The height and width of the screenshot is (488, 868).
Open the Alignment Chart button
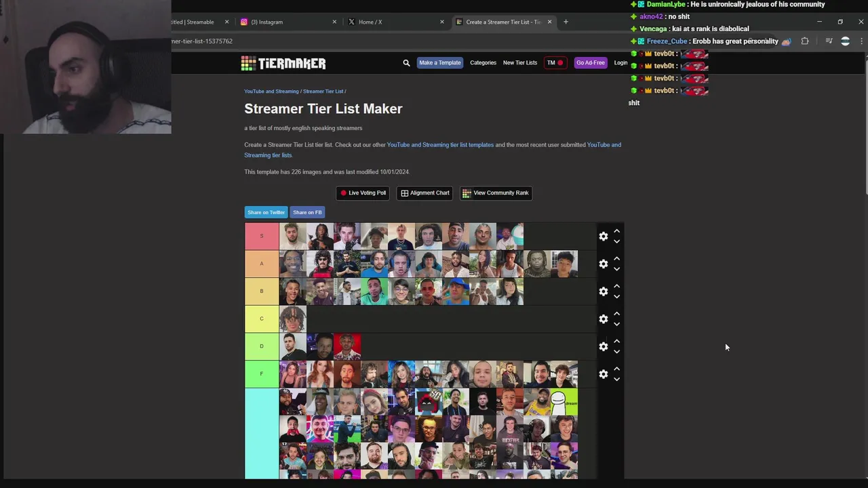(425, 193)
